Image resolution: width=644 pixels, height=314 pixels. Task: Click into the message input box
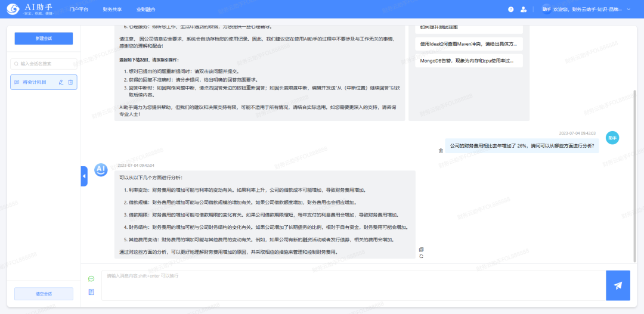(x=354, y=285)
